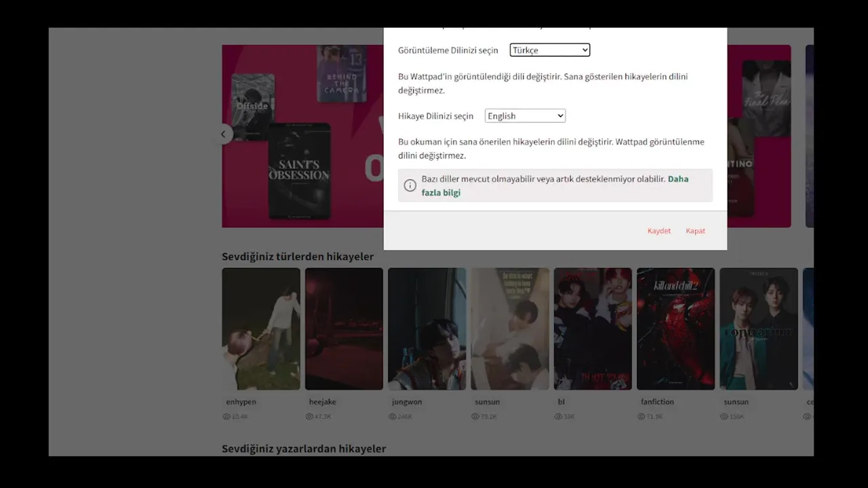Click the info circle icon in notice
868x488 pixels.
pyautogui.click(x=410, y=185)
